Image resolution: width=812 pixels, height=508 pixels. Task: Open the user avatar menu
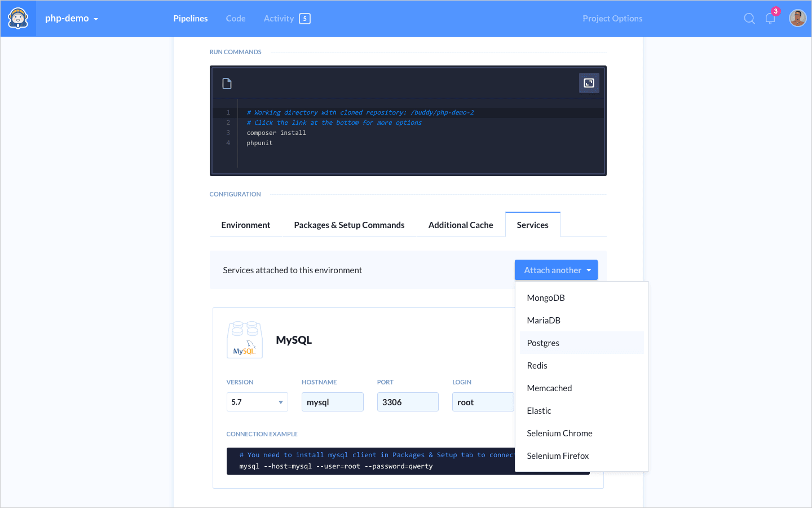pyautogui.click(x=797, y=19)
